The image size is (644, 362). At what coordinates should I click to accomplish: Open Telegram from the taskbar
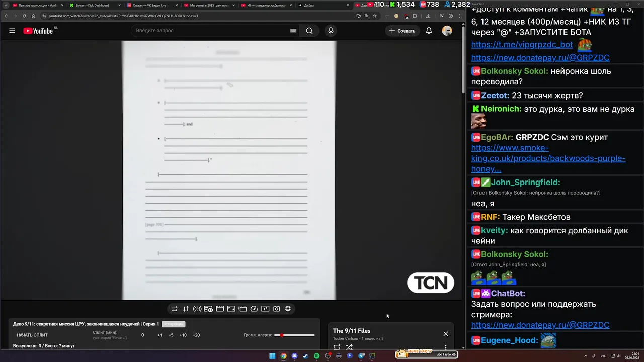(361, 356)
